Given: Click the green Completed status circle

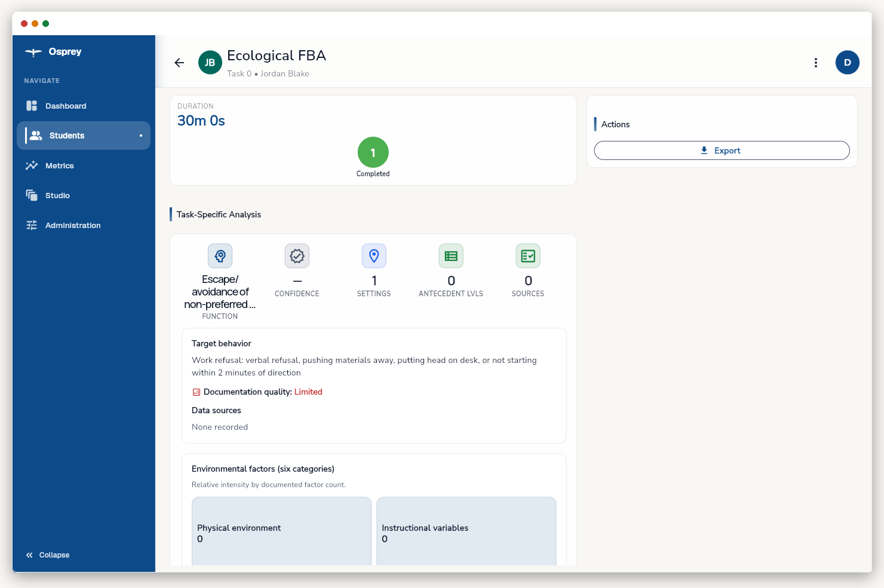Looking at the screenshot, I should click(x=373, y=153).
